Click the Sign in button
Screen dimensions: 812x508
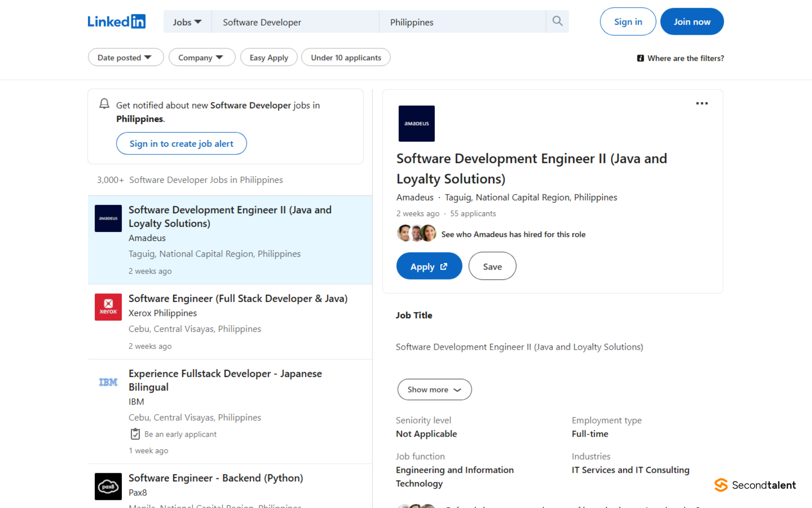[627, 22]
